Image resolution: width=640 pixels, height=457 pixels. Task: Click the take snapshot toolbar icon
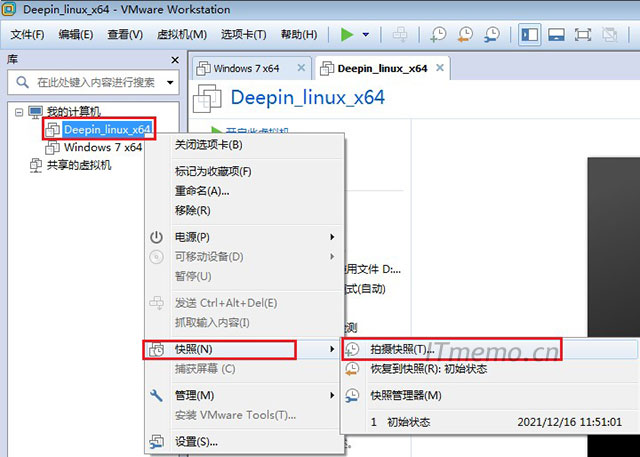438,35
